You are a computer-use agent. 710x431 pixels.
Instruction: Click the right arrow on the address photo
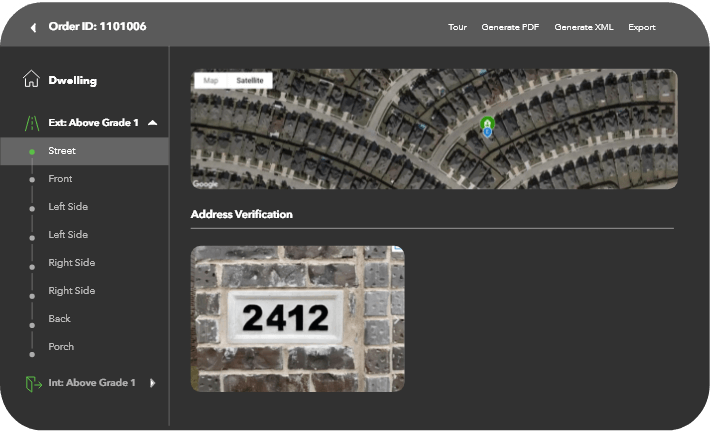397,319
